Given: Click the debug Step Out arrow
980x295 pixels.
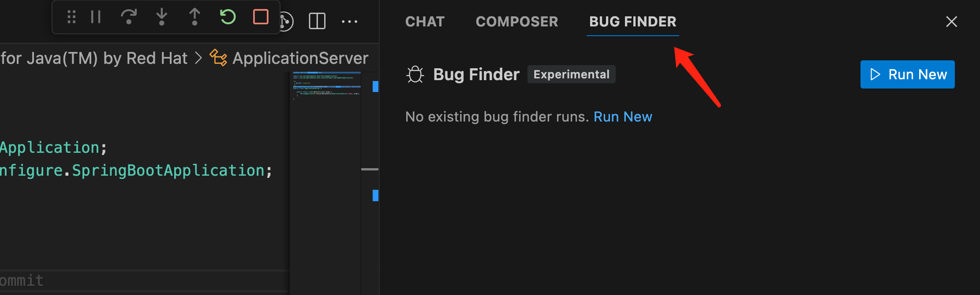Looking at the screenshot, I should pyautogui.click(x=195, y=17).
